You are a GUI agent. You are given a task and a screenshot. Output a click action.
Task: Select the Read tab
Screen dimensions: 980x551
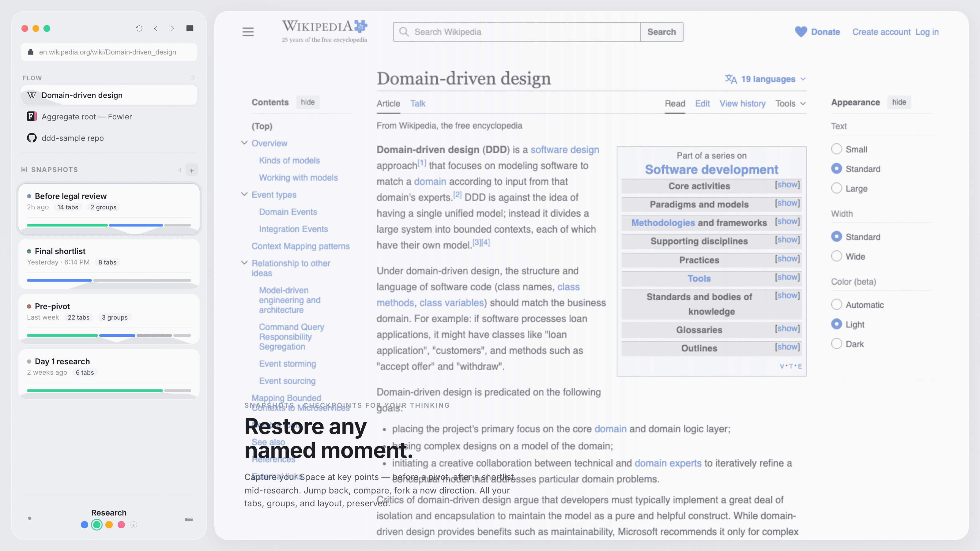[675, 103]
